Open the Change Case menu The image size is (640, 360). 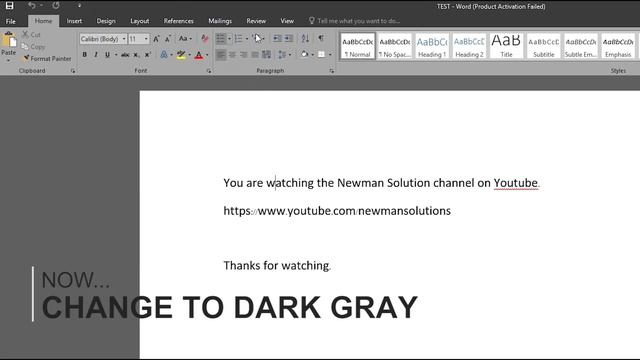[x=185, y=39]
